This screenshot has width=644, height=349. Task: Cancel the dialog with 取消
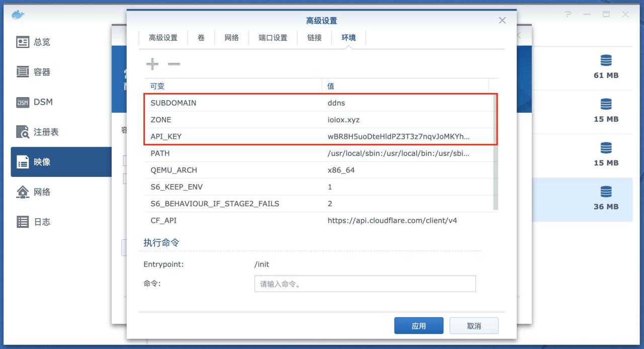473,325
